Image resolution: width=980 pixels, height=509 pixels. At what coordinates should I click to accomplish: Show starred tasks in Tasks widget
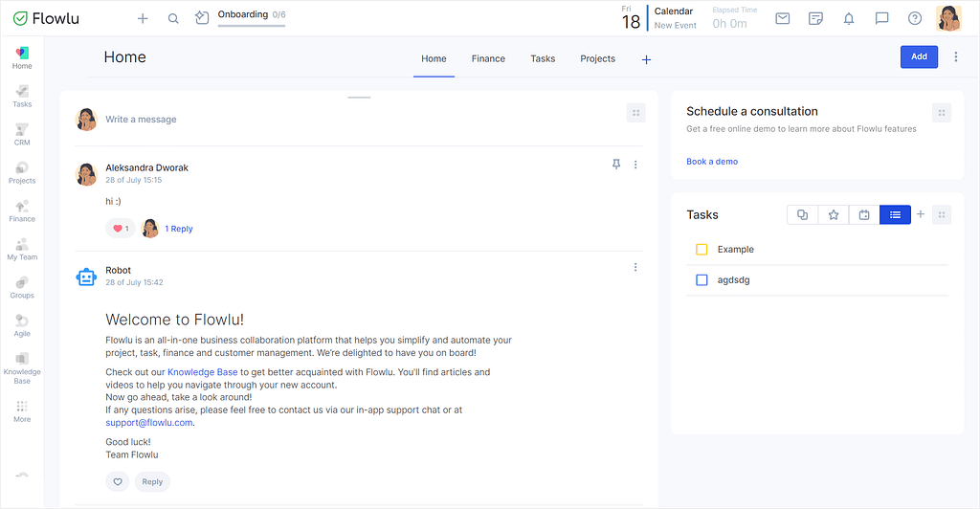point(834,215)
